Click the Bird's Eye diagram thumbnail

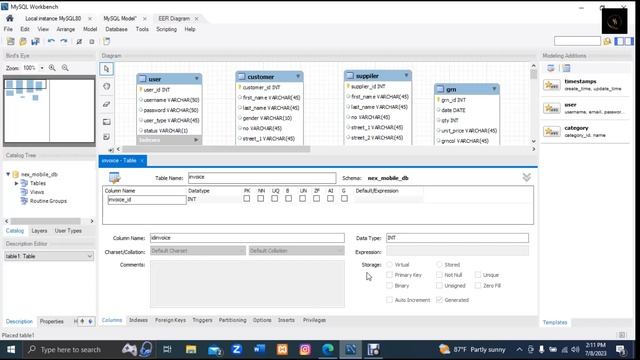pyautogui.click(x=49, y=111)
